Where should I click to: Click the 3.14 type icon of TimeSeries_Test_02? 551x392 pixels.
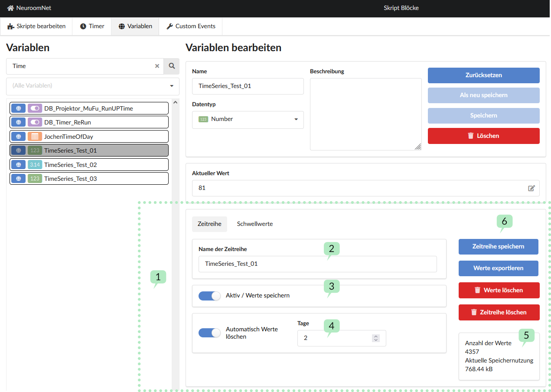[35, 165]
